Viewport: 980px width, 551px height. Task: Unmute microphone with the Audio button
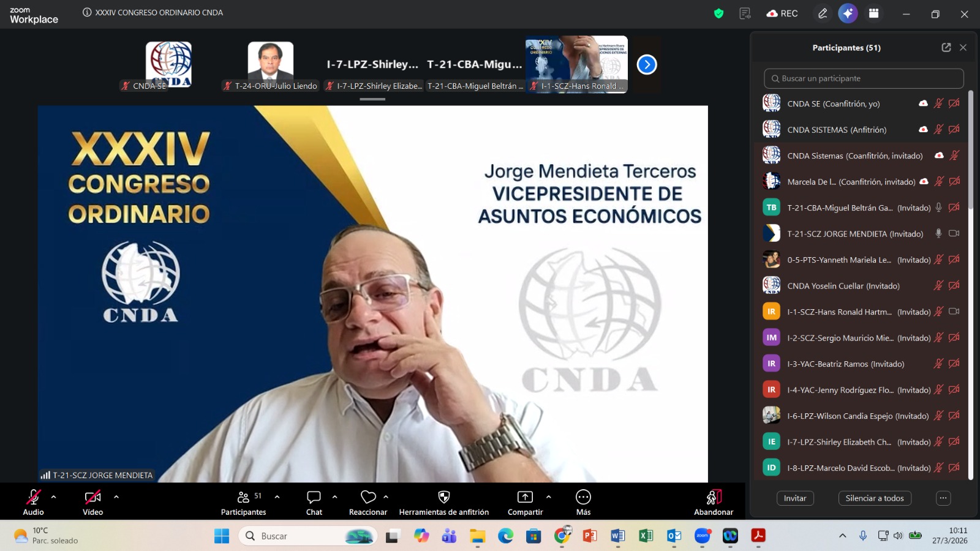tap(34, 497)
